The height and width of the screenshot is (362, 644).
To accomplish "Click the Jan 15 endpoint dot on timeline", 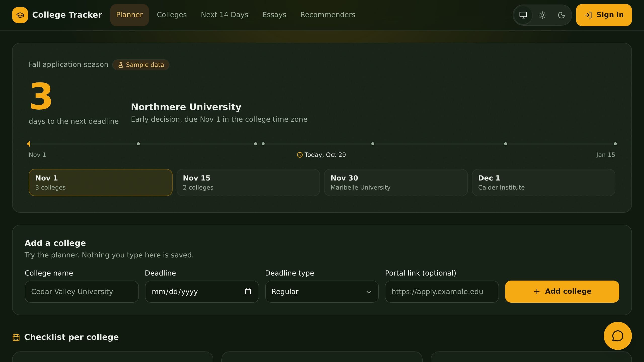I will click(615, 144).
